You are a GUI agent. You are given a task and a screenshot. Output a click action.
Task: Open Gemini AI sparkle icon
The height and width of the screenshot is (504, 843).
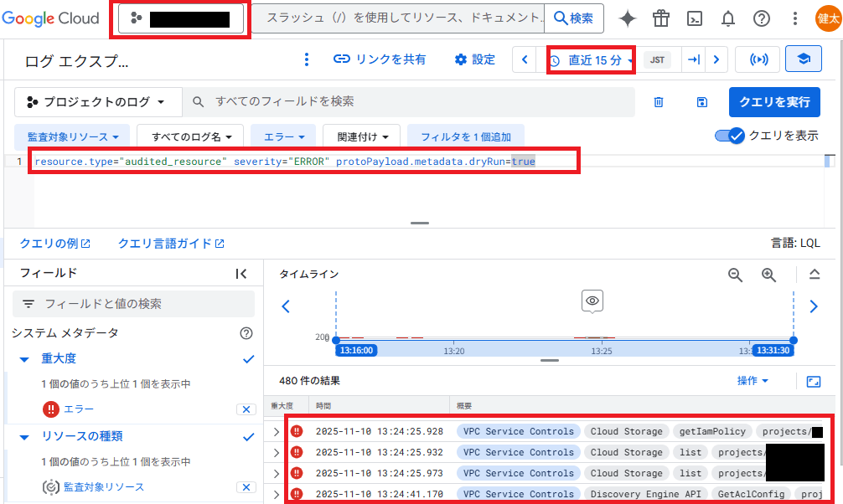[628, 18]
